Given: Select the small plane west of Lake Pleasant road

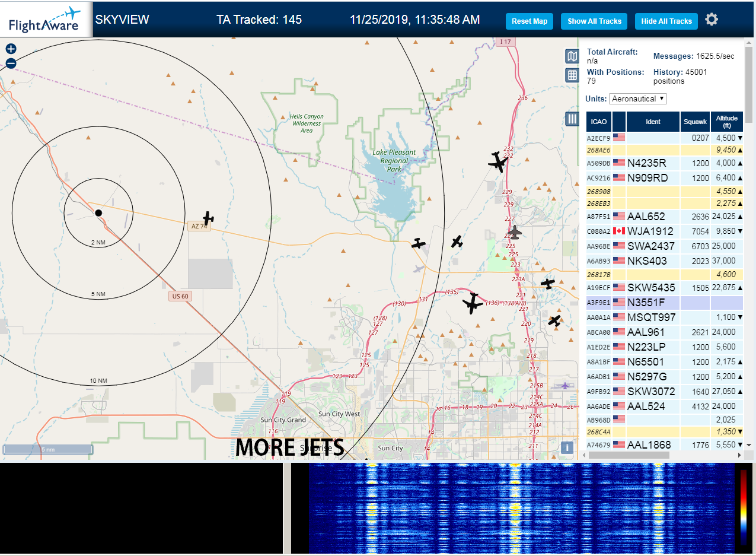Looking at the screenshot, I should [419, 243].
